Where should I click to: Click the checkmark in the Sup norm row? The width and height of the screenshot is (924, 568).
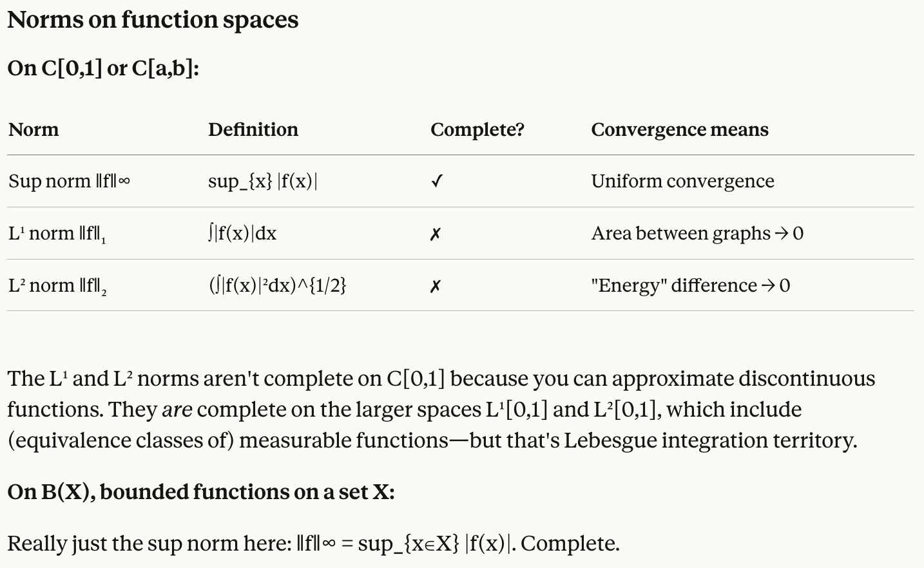coord(437,182)
